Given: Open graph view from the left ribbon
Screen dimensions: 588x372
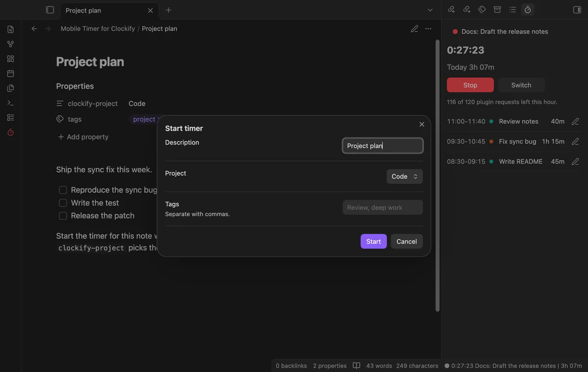Looking at the screenshot, I should coord(10,44).
